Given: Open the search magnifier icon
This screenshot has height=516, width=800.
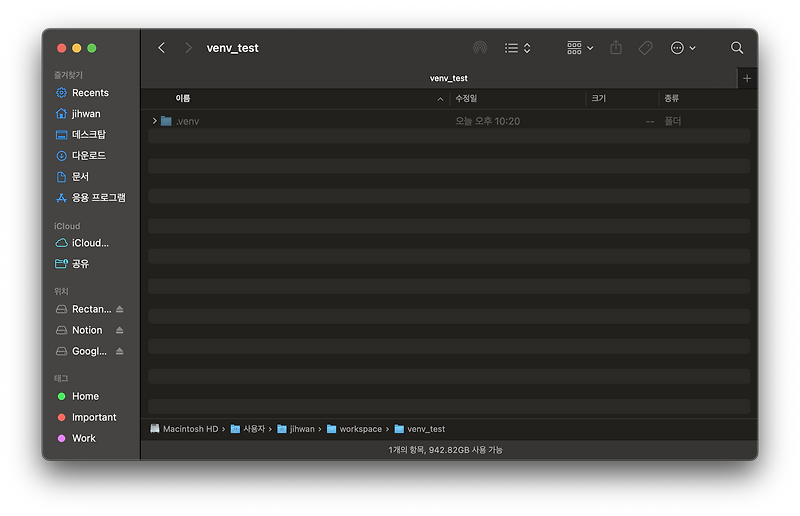Looking at the screenshot, I should point(736,48).
